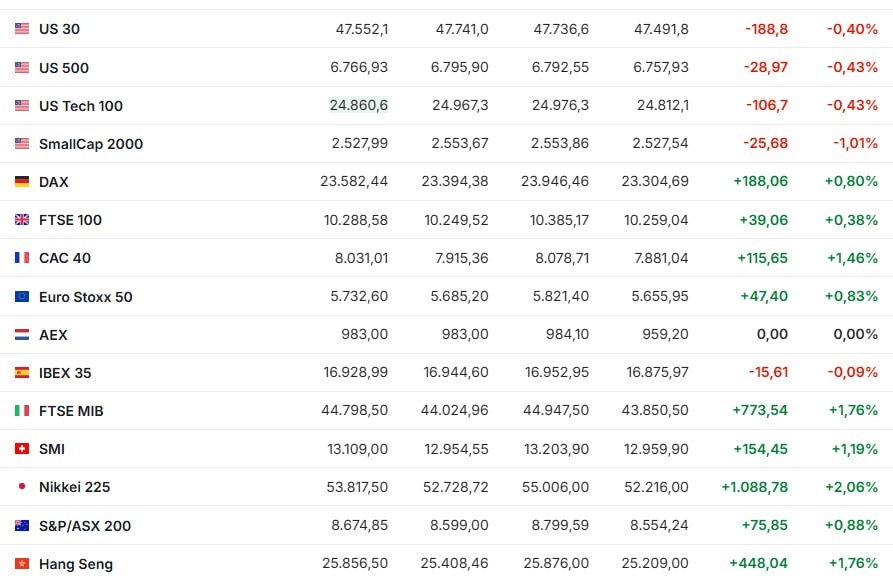Screen dimensions: 893x581
Task: Click the Hong Kong flag beside Hang Seng
Action: pos(22,563)
